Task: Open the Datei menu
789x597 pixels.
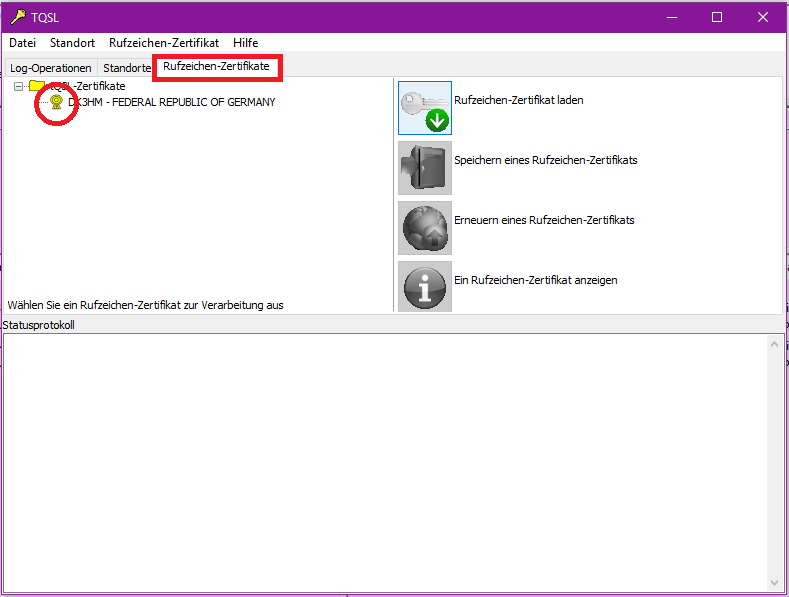Action: point(23,43)
